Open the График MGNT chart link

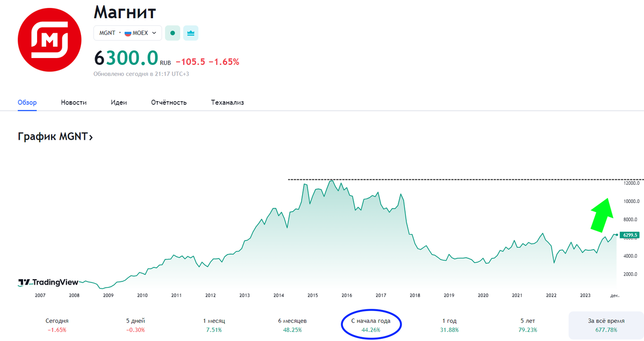pyautogui.click(x=55, y=137)
